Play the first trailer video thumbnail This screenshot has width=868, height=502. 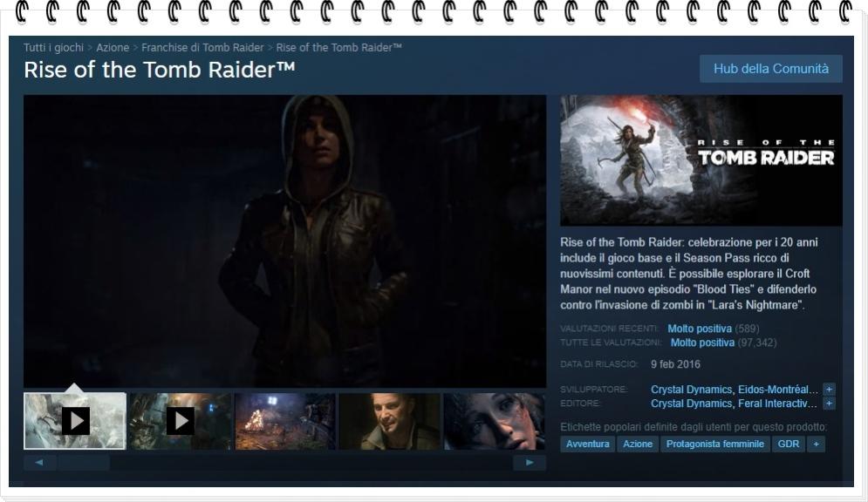click(75, 421)
